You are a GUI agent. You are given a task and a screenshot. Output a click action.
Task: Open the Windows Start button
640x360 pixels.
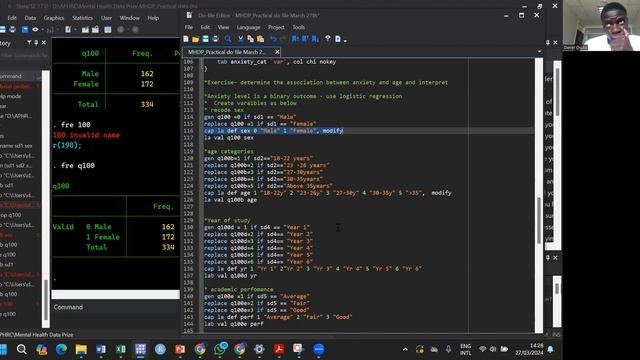3,349
